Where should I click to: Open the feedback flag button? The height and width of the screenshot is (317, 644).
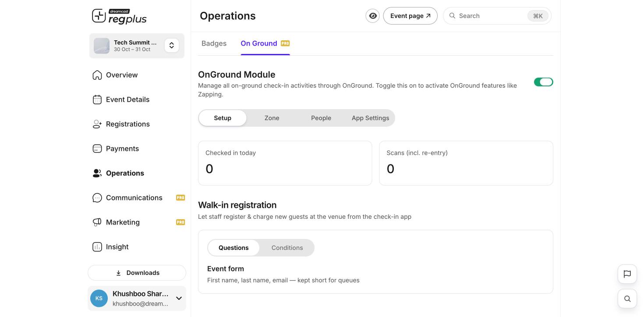[x=627, y=274]
